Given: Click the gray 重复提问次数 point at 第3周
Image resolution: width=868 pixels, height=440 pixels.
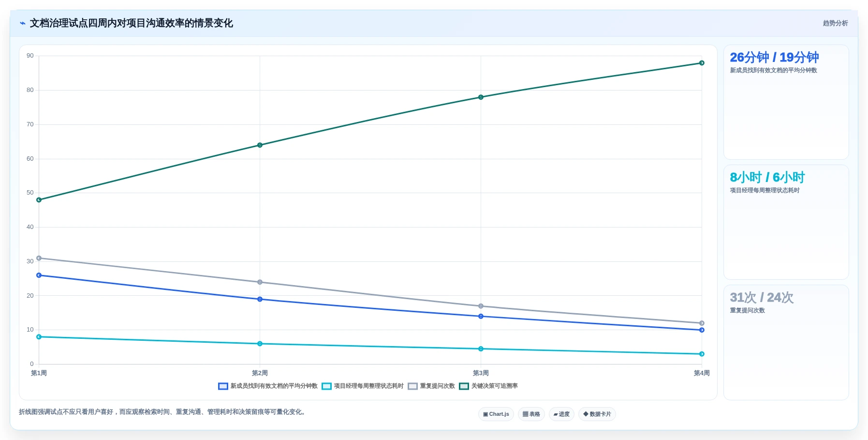Looking at the screenshot, I should coord(481,306).
